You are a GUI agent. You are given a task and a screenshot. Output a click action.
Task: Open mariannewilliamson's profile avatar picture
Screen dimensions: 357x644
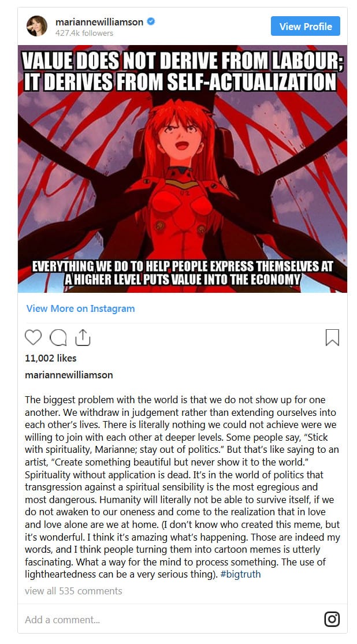click(37, 27)
